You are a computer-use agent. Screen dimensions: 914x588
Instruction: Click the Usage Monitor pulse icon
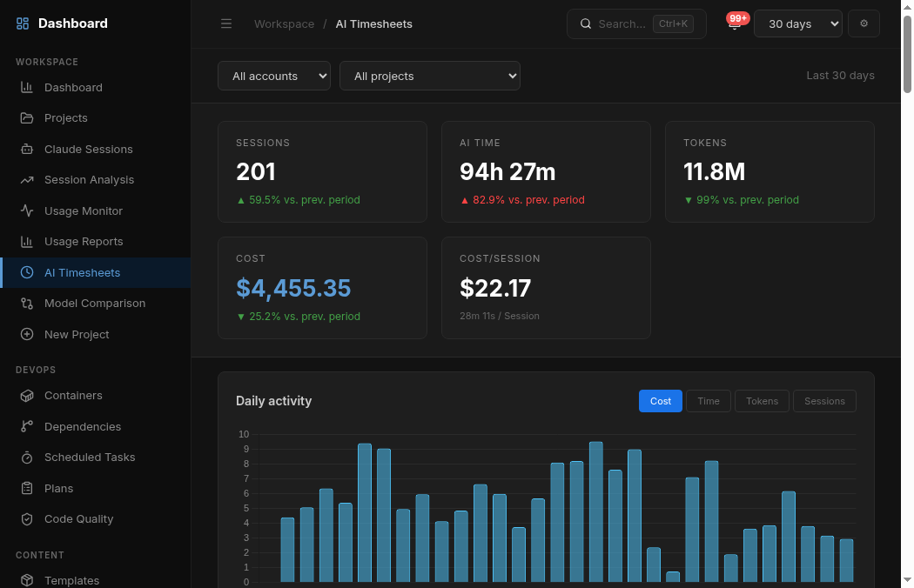27,210
